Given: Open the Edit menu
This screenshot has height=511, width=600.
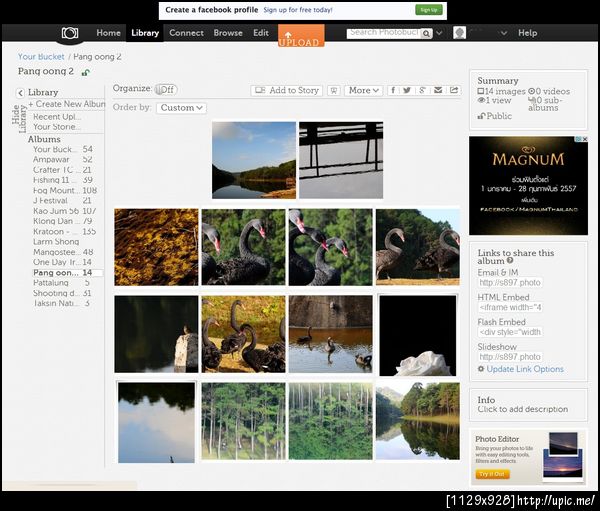Looking at the screenshot, I should coord(261,33).
